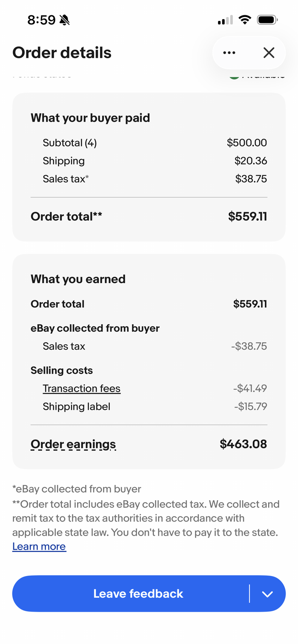This screenshot has width=298, height=644.
Task: Tap the underlined Order earnings label
Action: pyautogui.click(x=73, y=444)
